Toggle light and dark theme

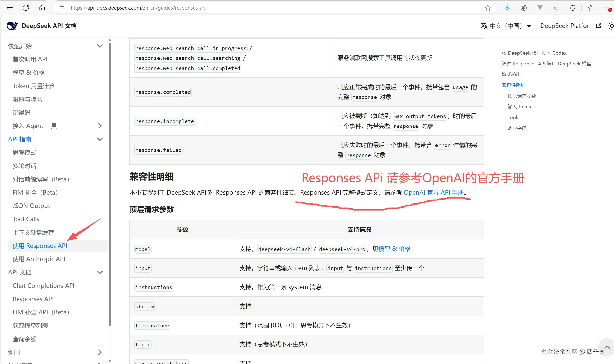pyautogui.click(x=611, y=26)
